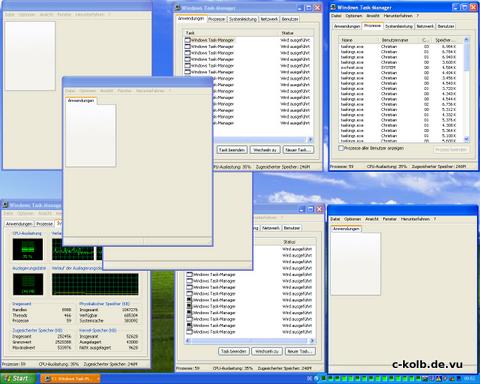Click the title bar icon of the top-middle Task Manager

tap(178, 7)
